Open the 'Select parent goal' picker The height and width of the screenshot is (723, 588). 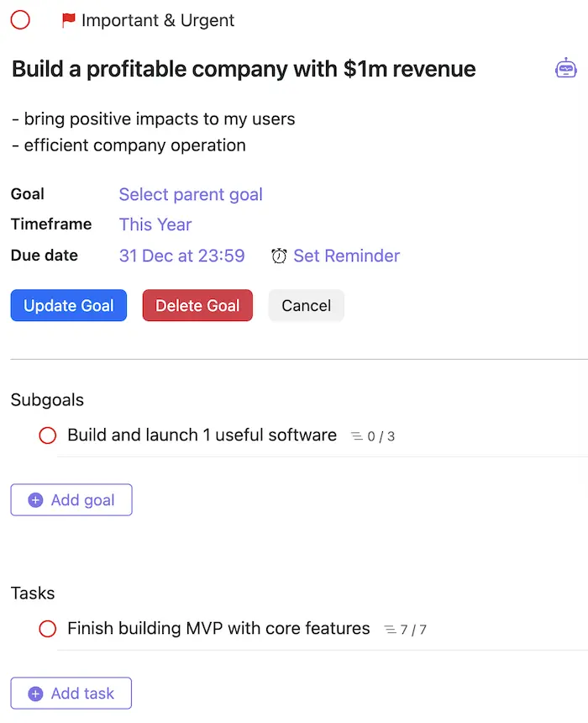point(191,194)
